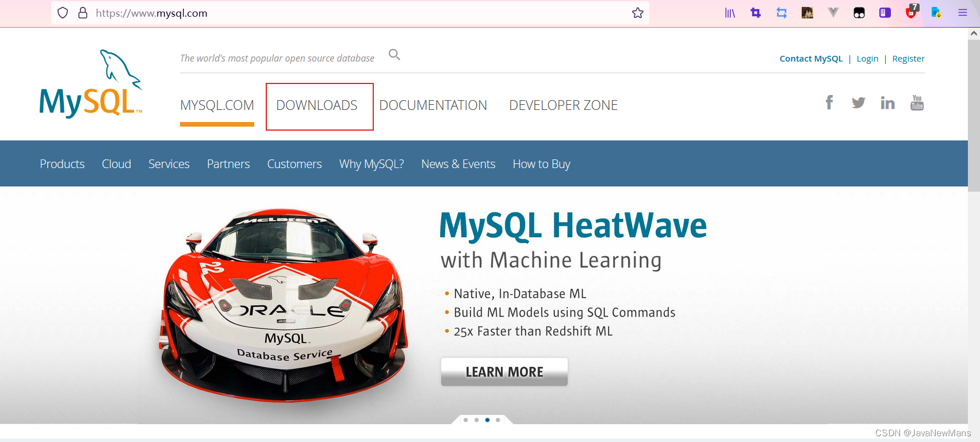Click the Login link
The width and height of the screenshot is (980, 442).
point(867,59)
